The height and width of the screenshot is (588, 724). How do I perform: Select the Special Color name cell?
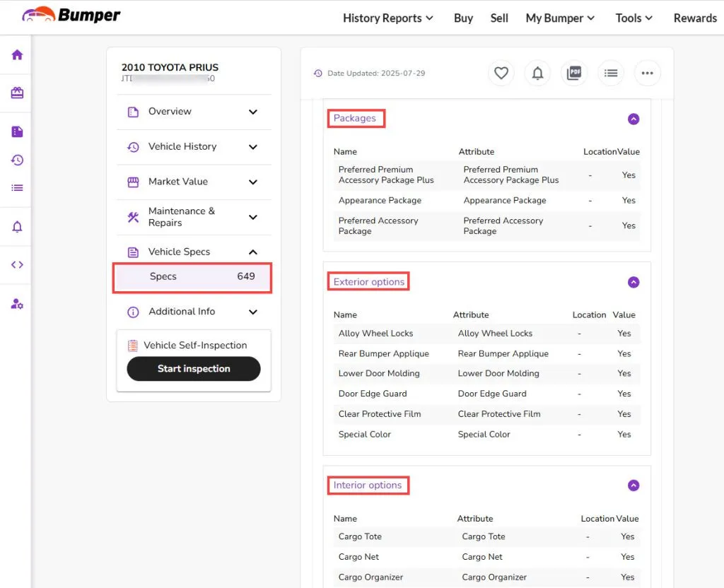(365, 435)
